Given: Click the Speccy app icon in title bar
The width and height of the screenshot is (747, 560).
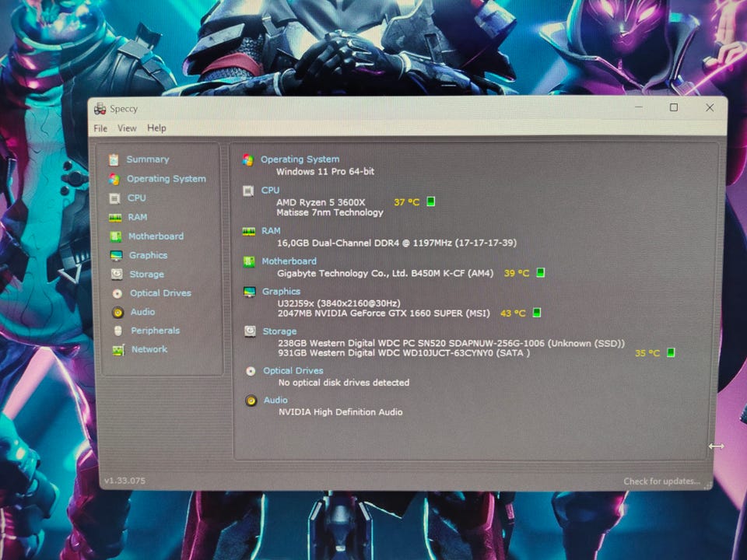Looking at the screenshot, I should coord(100,109).
